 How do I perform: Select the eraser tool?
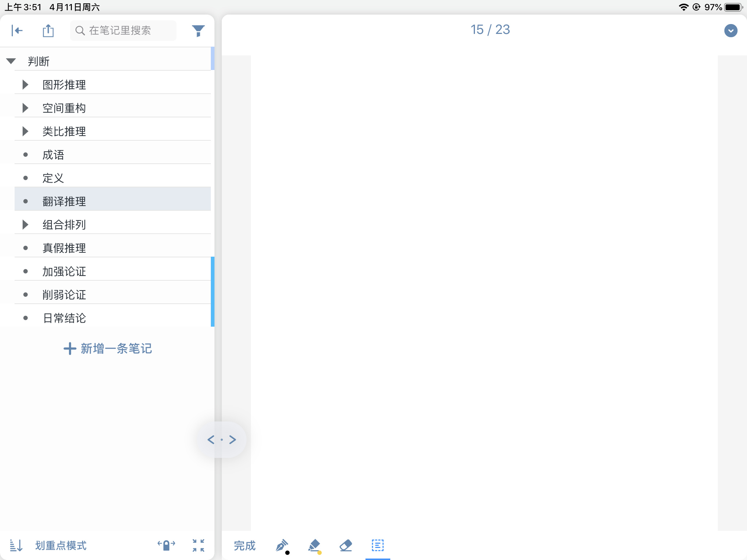(x=346, y=546)
